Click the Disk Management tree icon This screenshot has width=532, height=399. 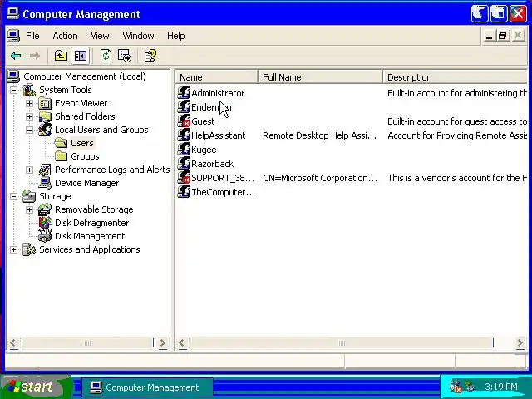coord(45,236)
